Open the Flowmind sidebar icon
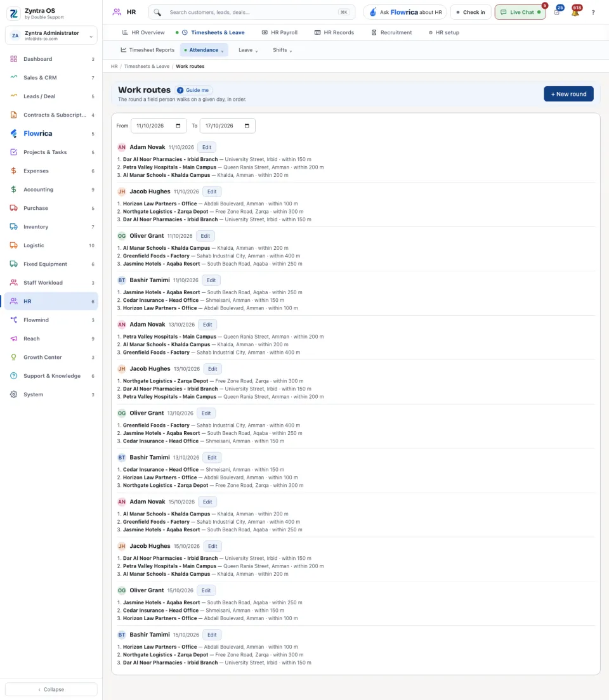609x700 pixels. [14, 320]
